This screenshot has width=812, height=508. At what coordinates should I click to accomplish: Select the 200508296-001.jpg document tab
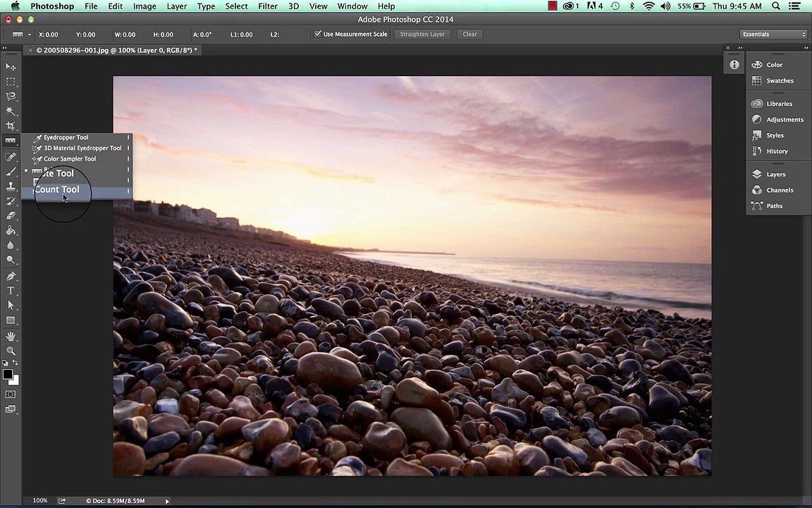pyautogui.click(x=113, y=50)
